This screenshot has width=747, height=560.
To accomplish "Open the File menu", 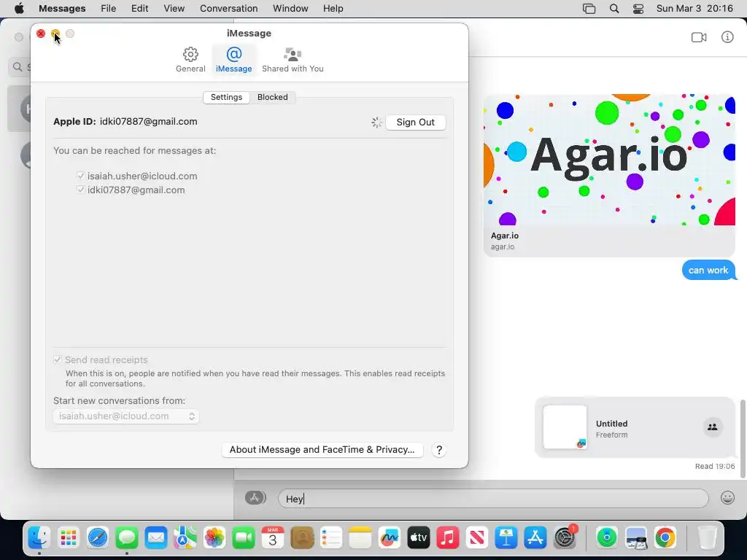I will 109,9.
